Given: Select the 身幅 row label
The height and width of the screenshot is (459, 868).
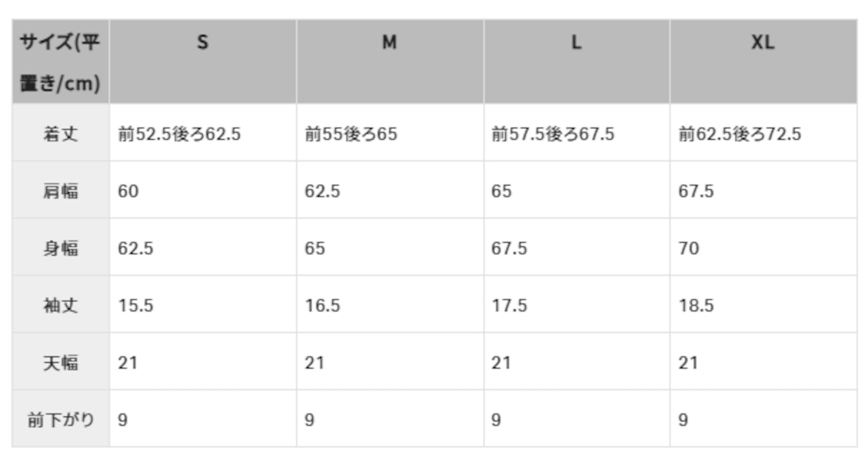Looking at the screenshot, I should click(x=60, y=247).
